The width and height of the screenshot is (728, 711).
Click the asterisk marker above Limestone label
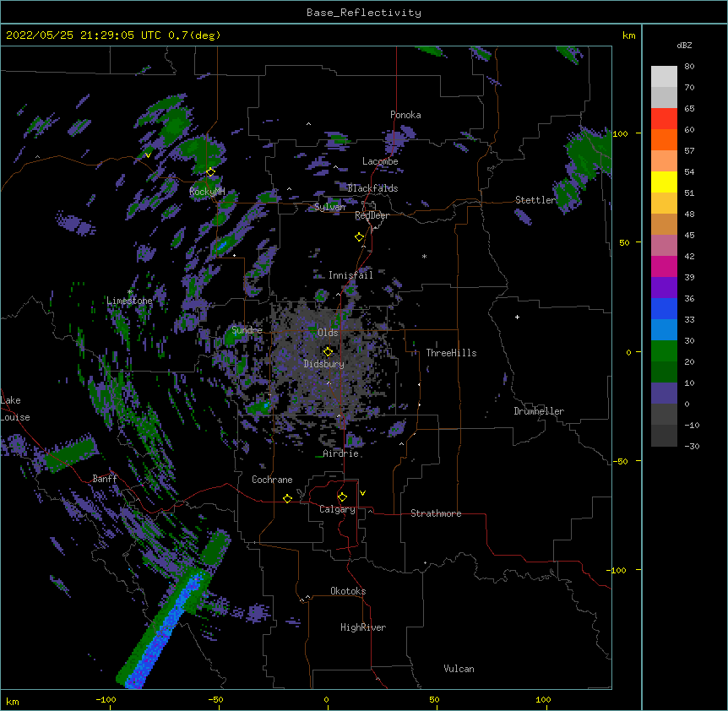[130, 292]
